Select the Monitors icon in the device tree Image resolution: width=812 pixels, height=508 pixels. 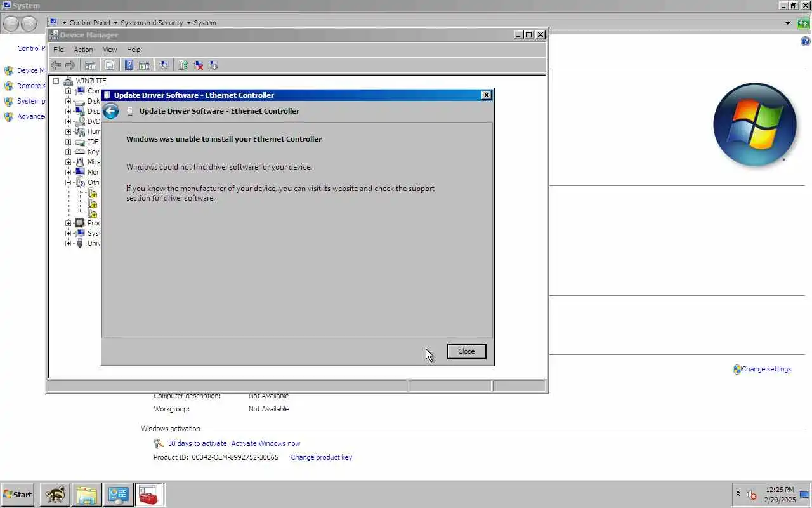[x=79, y=172]
